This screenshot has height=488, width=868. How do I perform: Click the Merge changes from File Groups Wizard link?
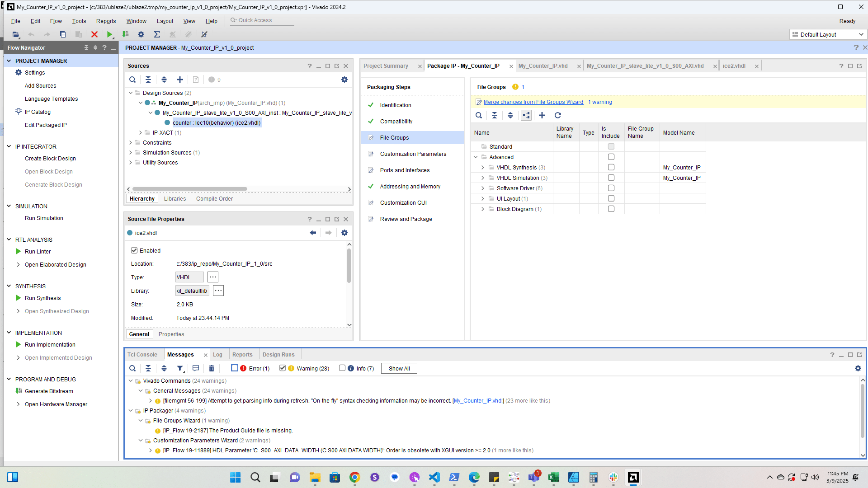533,102
